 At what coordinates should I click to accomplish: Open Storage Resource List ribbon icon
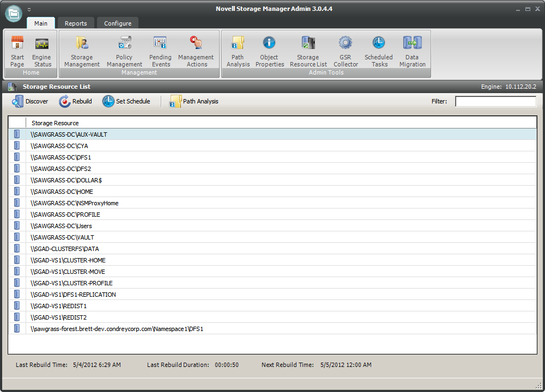pyautogui.click(x=308, y=51)
